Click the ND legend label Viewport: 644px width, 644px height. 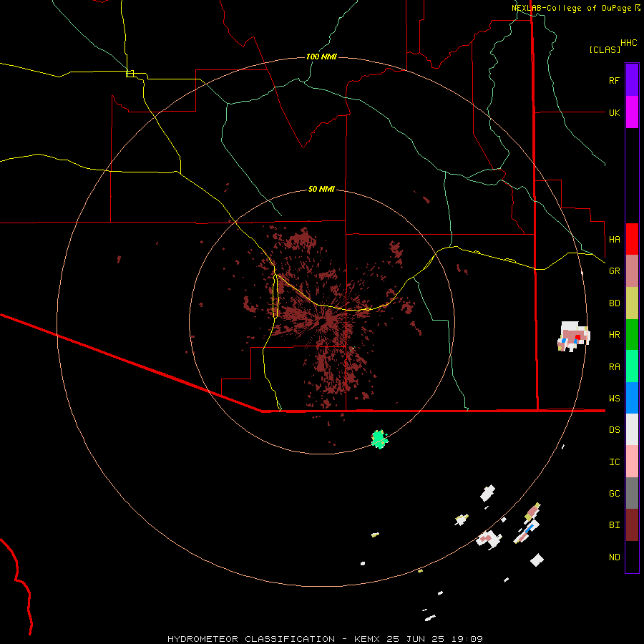(x=614, y=557)
